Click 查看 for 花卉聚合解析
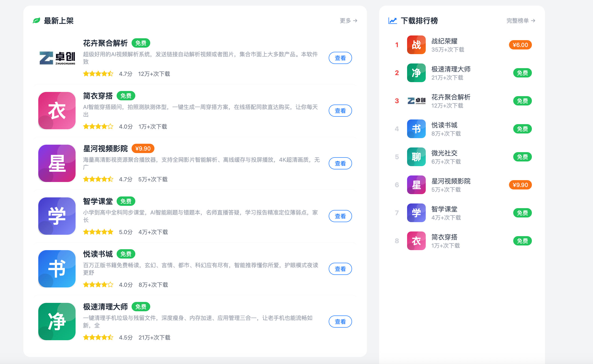The image size is (593, 364). (340, 58)
